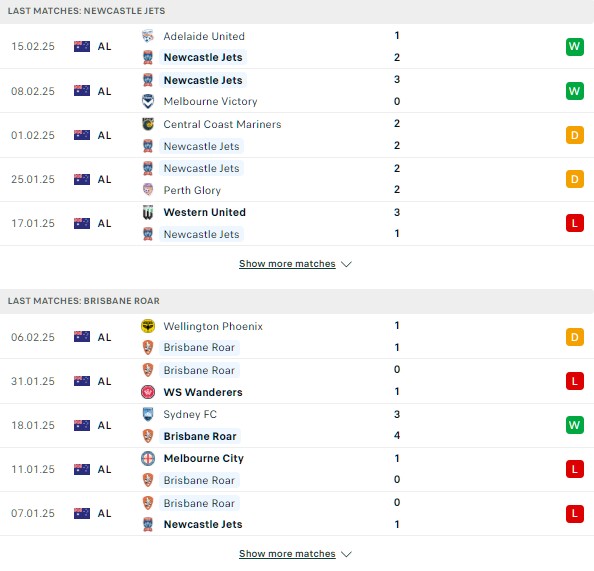This screenshot has width=594, height=571.
Task: Click chevron beside Brisbane Roar Show more matches
Action: (346, 554)
